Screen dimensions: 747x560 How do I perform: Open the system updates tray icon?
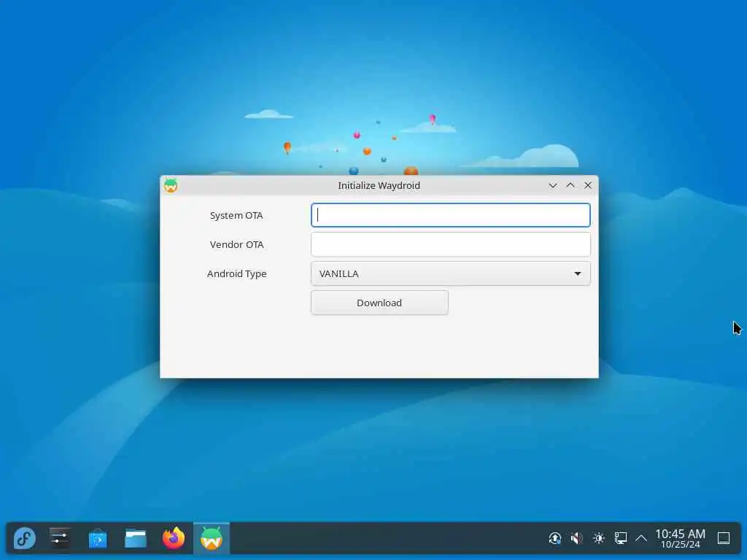point(555,539)
